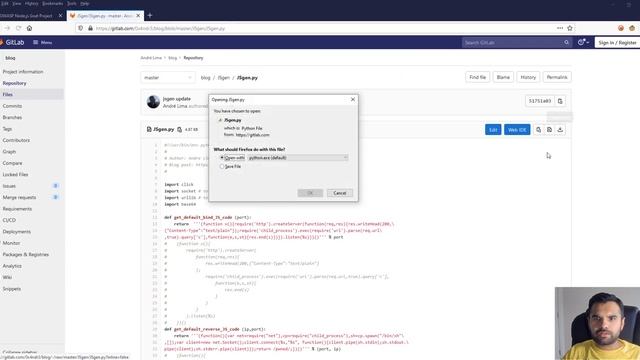Close the Opening JSgen.py dialog
Screen dimensions: 640x360
click(x=353, y=99)
